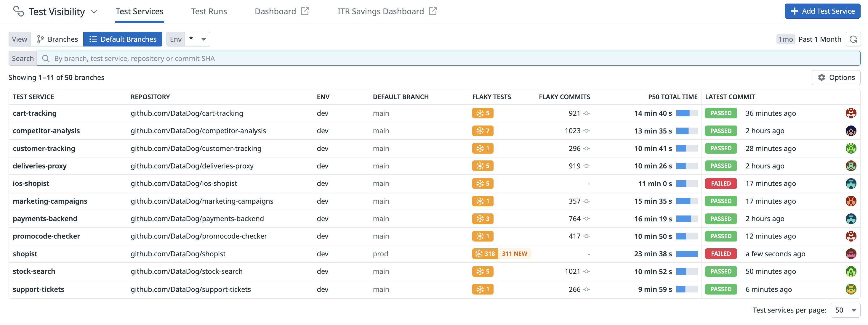Click the shopist 318 flaky tests badge
This screenshot has width=868, height=325.
[x=485, y=254]
